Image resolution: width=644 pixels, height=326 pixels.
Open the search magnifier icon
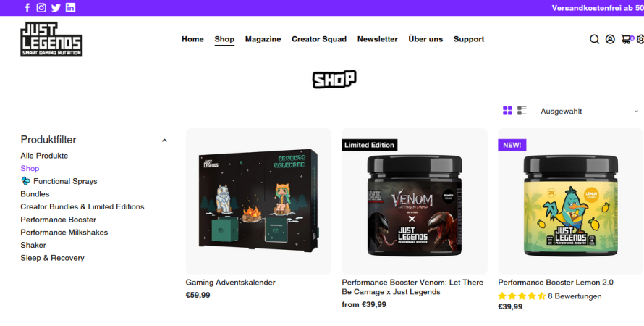(594, 39)
